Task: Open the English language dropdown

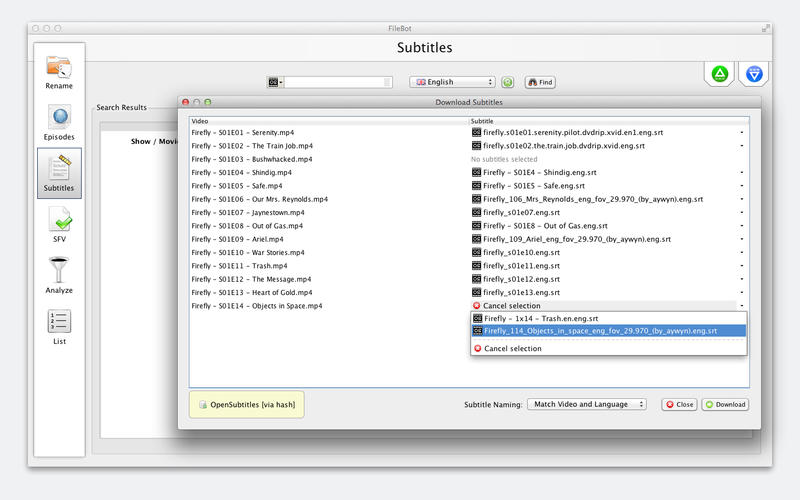Action: [453, 82]
